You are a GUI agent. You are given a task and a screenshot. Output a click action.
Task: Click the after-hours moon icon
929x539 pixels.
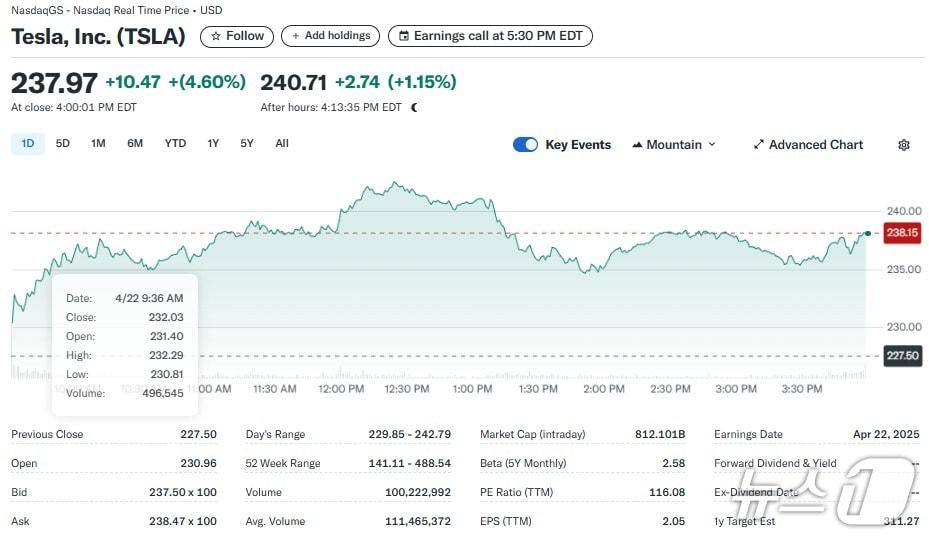point(414,107)
